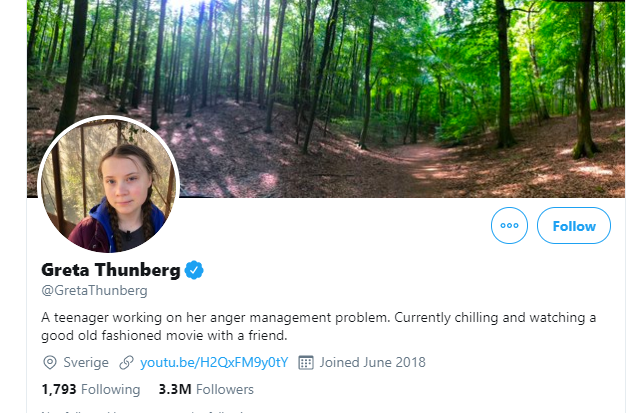The image size is (640, 413).
Task: Open the three-dot more options button
Action: tap(509, 225)
